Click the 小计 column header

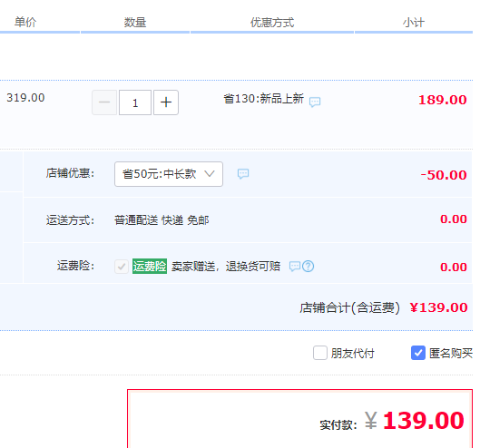coord(414,22)
